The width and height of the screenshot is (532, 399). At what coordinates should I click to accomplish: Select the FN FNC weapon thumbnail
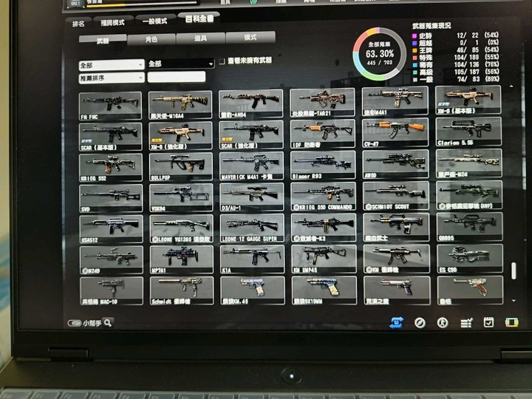pos(110,106)
